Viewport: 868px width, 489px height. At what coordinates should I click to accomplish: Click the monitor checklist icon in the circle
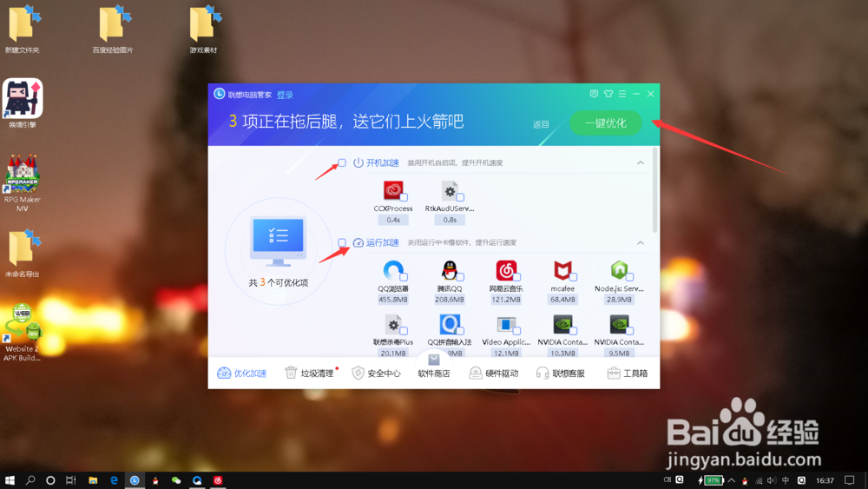278,241
